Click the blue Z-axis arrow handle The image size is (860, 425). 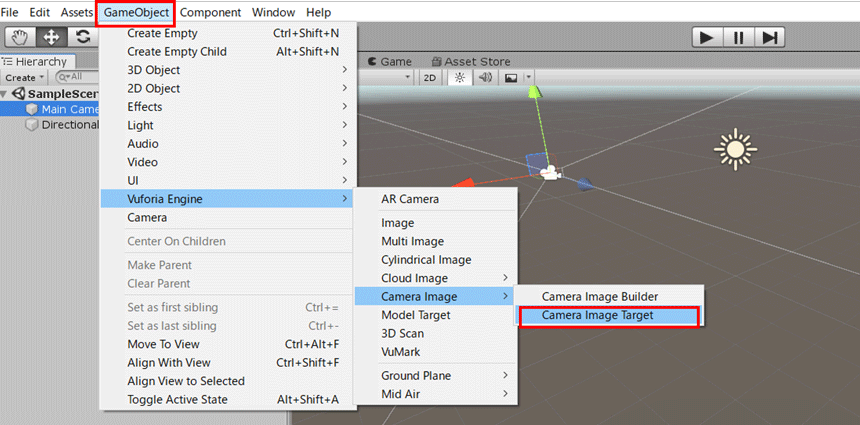click(x=586, y=184)
